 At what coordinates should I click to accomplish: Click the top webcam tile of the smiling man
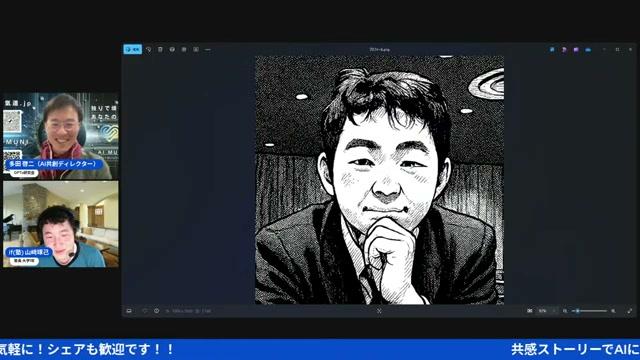coord(61,136)
